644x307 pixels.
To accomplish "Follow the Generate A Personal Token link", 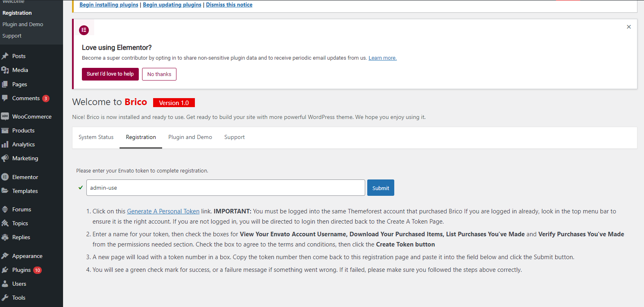I will pos(163,211).
